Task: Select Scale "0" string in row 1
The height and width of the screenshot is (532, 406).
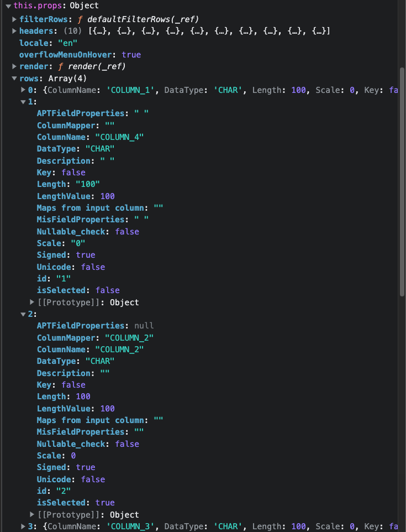Action: click(x=78, y=243)
